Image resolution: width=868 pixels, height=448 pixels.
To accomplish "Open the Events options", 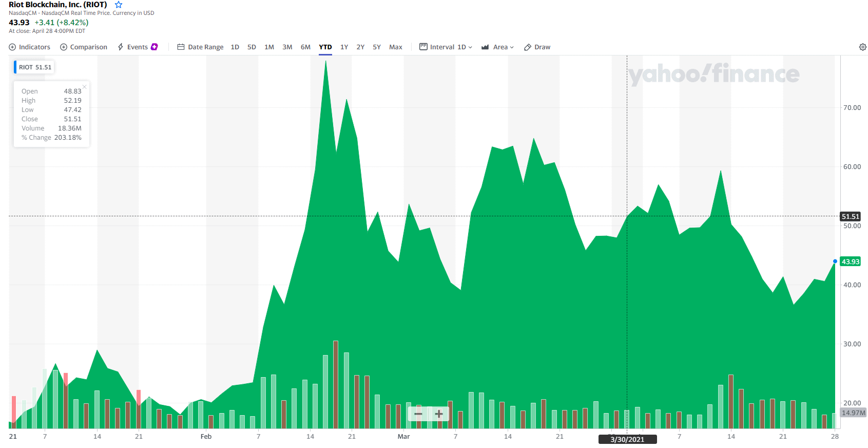I will point(133,47).
